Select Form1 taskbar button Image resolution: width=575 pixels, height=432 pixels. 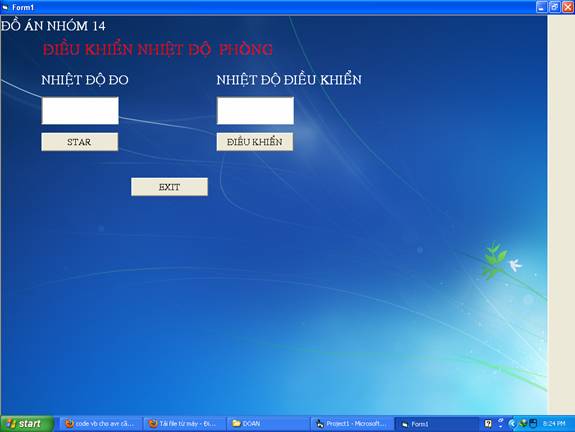coord(435,424)
